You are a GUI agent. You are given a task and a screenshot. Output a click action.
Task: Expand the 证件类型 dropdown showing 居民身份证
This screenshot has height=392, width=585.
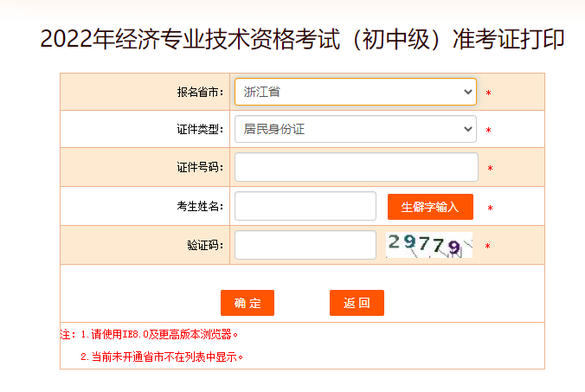tap(355, 130)
